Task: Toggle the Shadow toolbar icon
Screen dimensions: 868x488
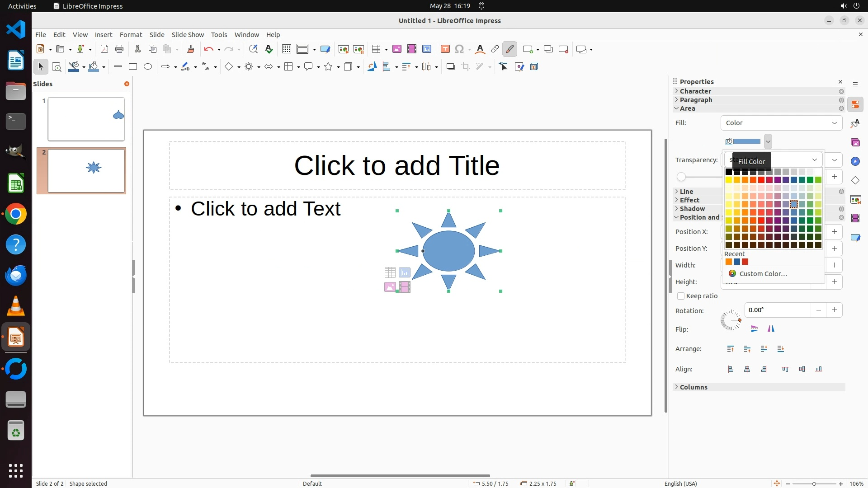Action: 450,67
